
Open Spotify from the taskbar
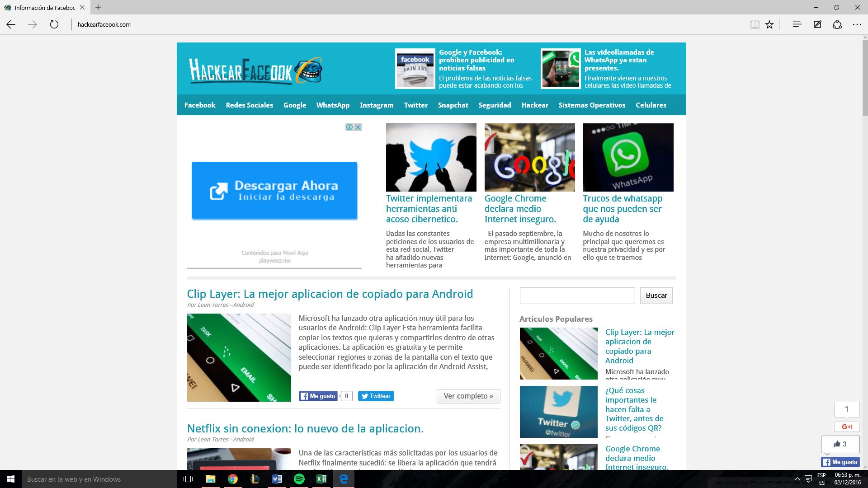pyautogui.click(x=299, y=479)
